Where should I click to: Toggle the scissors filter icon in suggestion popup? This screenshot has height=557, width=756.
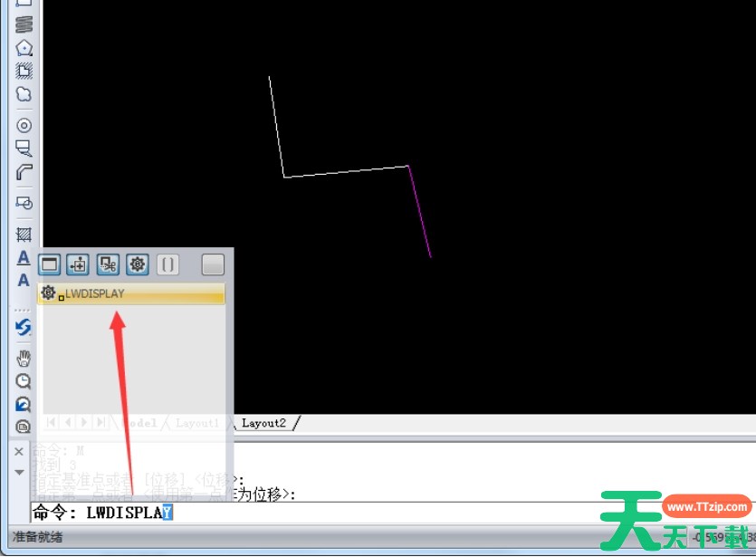point(108,264)
